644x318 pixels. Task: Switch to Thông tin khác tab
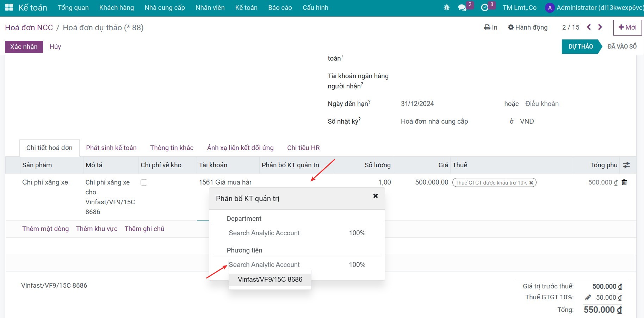[x=172, y=148]
